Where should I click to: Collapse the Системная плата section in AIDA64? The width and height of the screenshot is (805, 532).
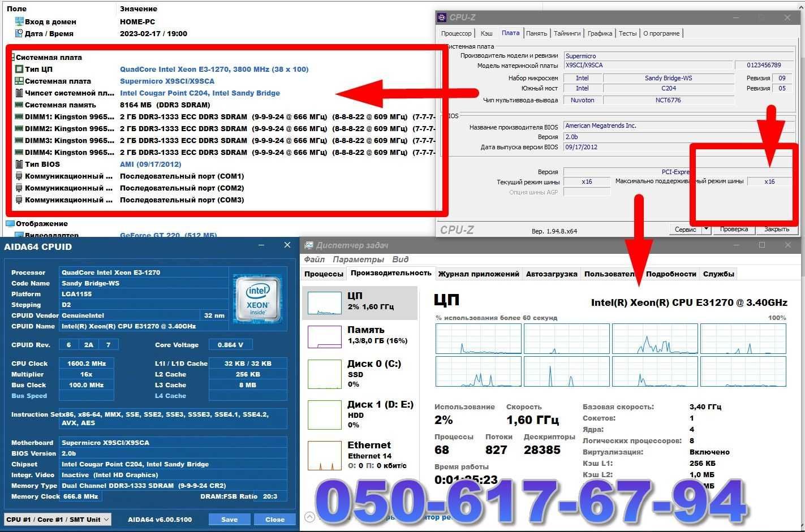click(x=12, y=58)
